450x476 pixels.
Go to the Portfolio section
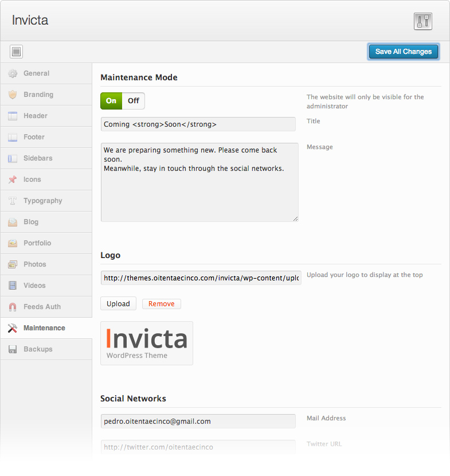pos(37,243)
